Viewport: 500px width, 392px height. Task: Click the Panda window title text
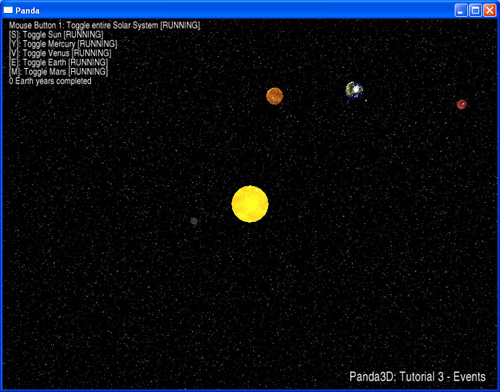[27, 11]
